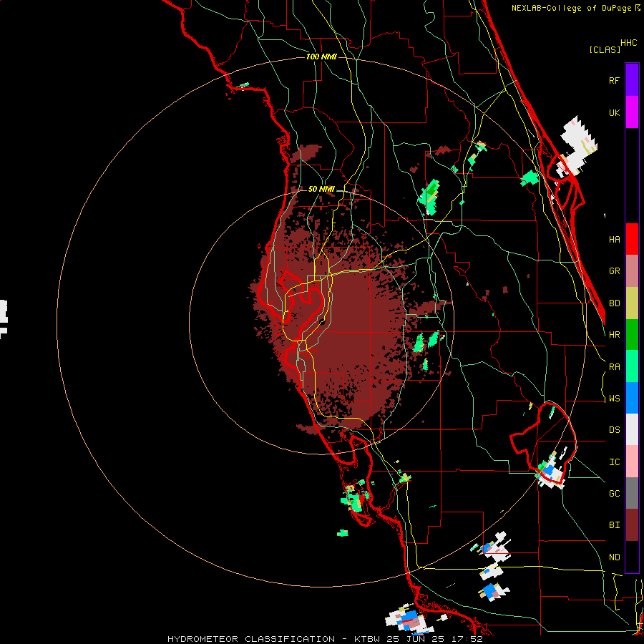Image resolution: width=644 pixels, height=644 pixels.
Task: Select the DS white legend swatch
Action: pos(632,429)
